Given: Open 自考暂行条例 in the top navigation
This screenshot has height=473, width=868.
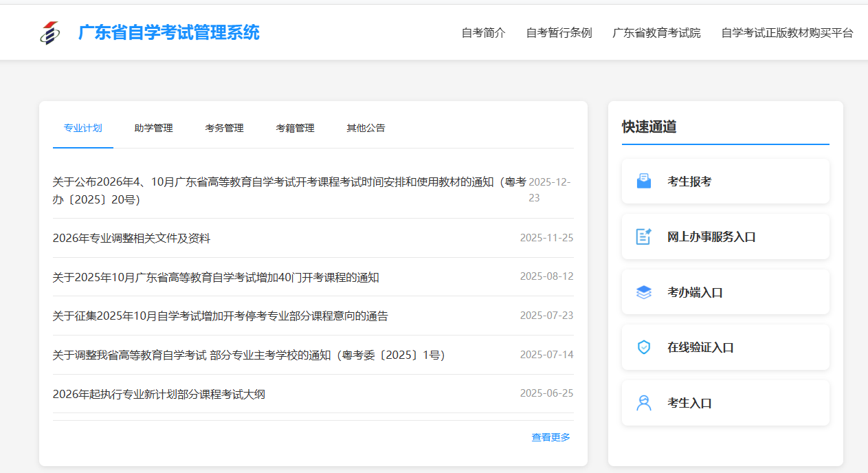Looking at the screenshot, I should [x=559, y=33].
